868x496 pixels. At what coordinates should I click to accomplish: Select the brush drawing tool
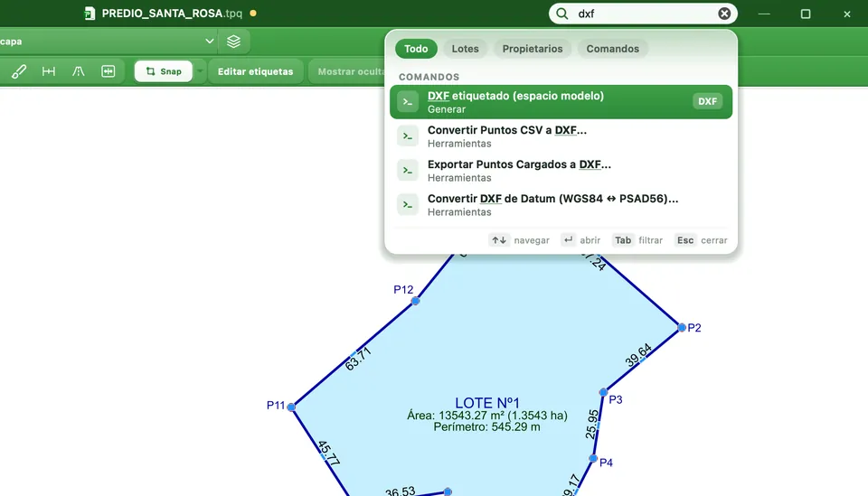point(19,71)
